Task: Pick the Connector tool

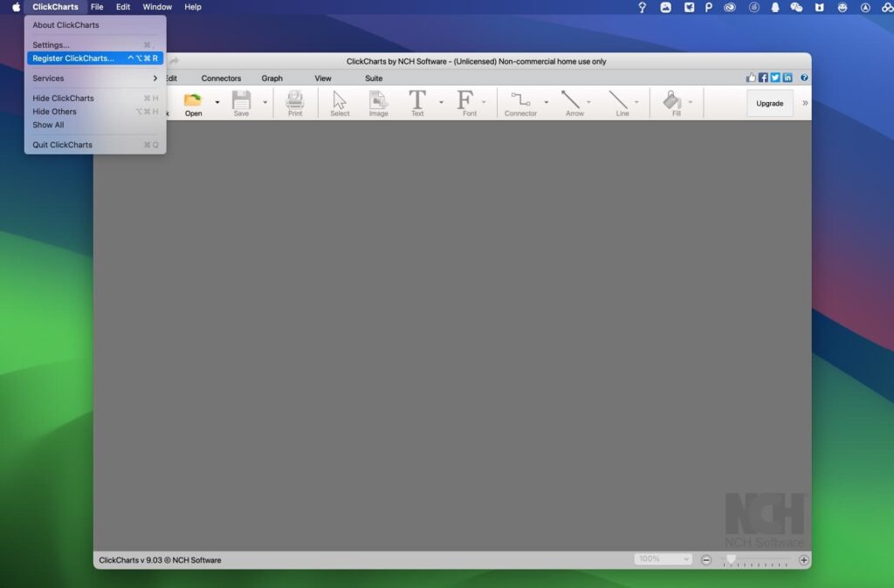Action: 520,100
